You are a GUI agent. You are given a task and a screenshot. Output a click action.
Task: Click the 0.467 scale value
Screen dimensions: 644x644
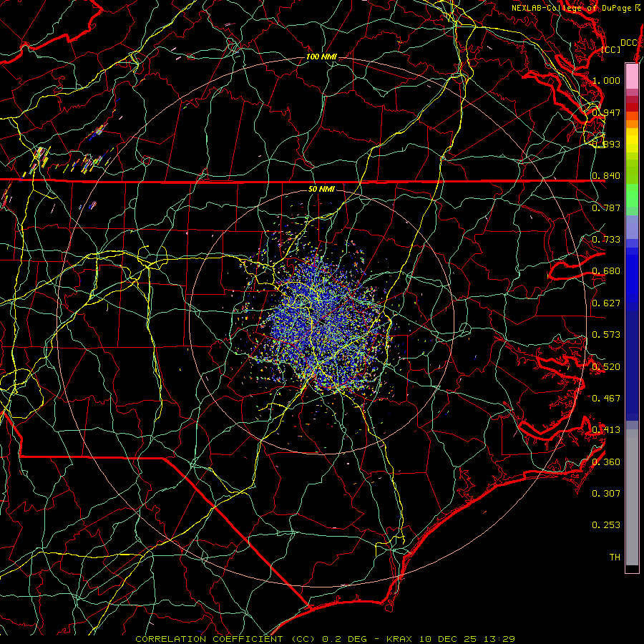tap(606, 398)
